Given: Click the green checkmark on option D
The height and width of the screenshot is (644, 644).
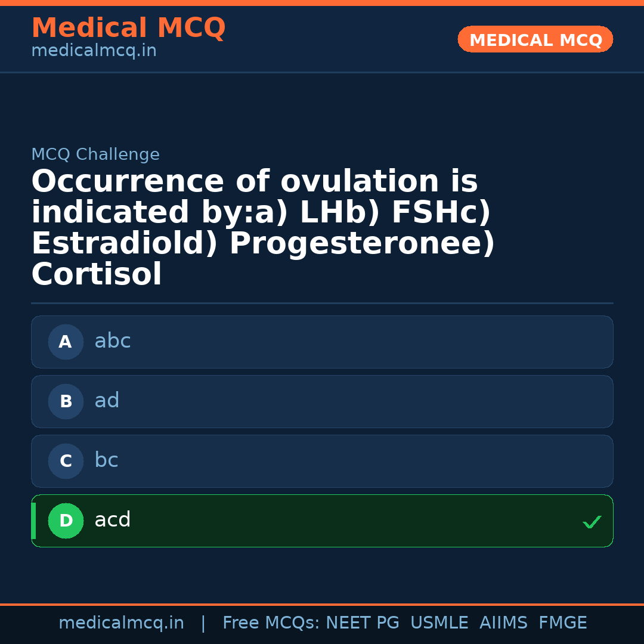Looking at the screenshot, I should pos(592,522).
